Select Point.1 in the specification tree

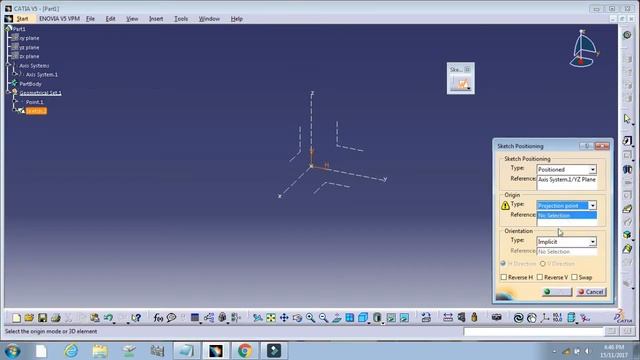coord(34,102)
